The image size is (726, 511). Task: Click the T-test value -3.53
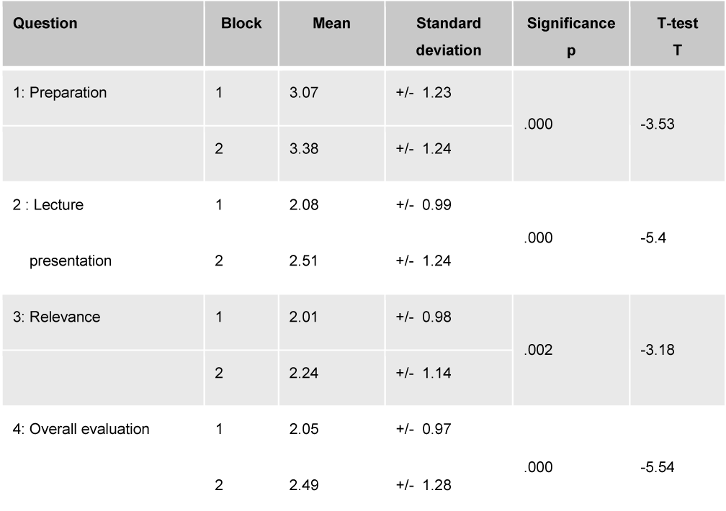click(x=658, y=126)
